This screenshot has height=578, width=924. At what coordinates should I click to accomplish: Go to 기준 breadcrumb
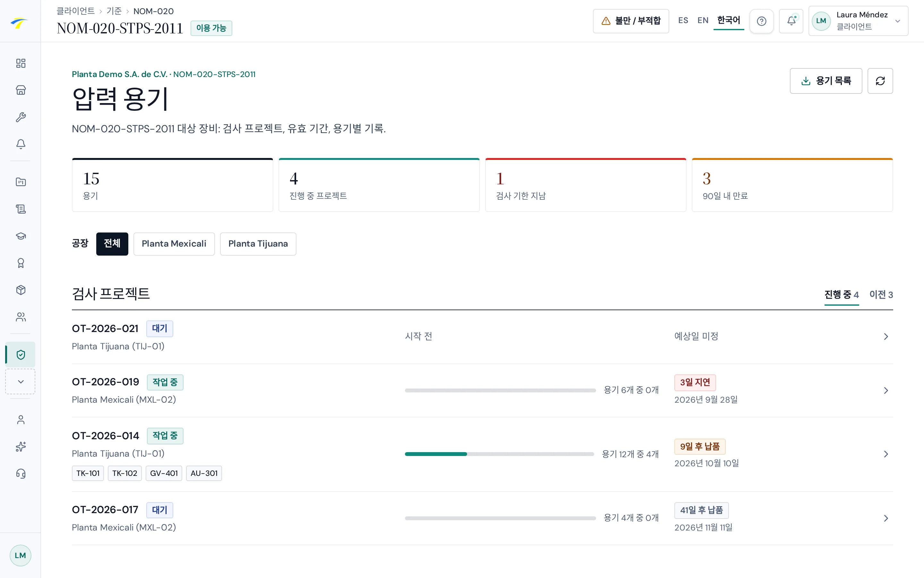(114, 11)
